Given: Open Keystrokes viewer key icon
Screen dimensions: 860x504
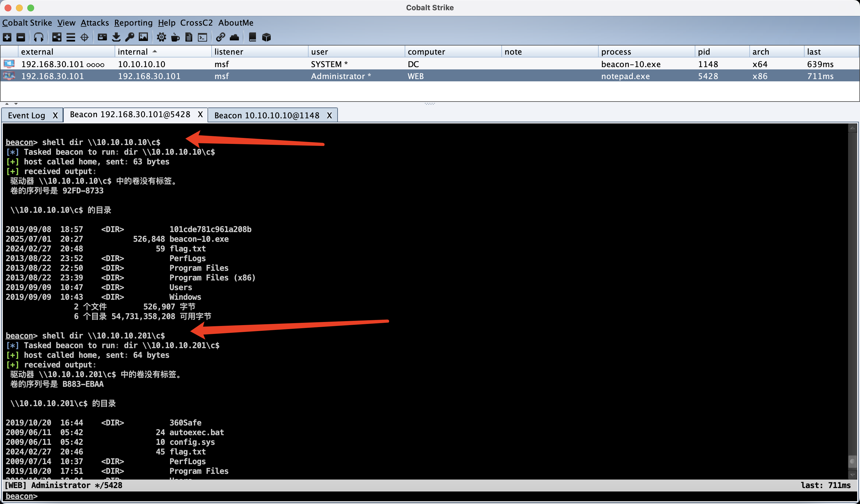Looking at the screenshot, I should pyautogui.click(x=130, y=37).
